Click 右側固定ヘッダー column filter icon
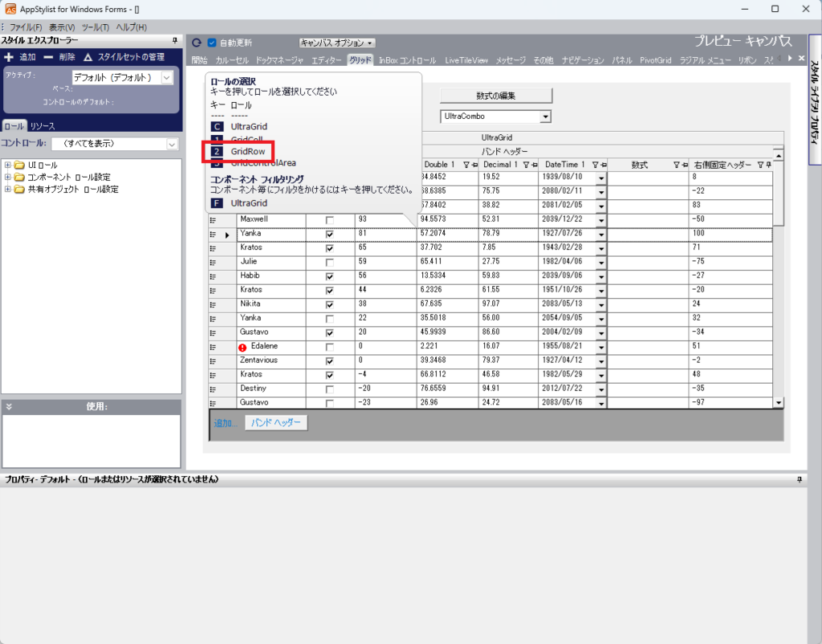 [760, 165]
